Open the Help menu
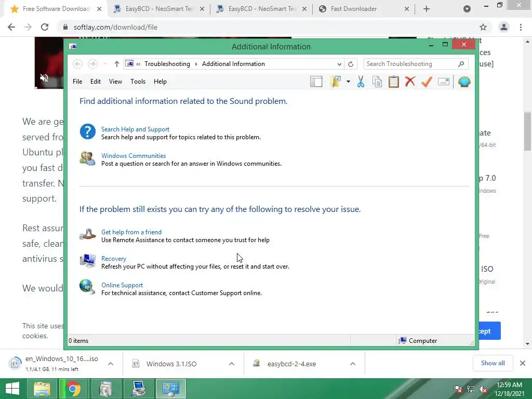The height and width of the screenshot is (399, 532). (x=160, y=82)
